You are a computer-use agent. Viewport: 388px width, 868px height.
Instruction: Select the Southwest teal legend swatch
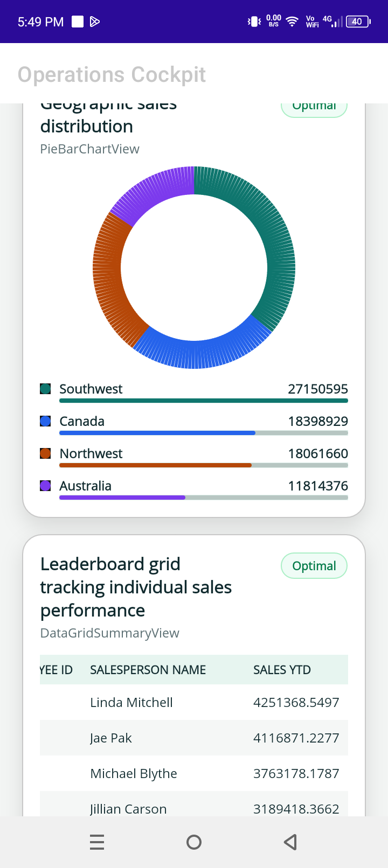point(45,389)
